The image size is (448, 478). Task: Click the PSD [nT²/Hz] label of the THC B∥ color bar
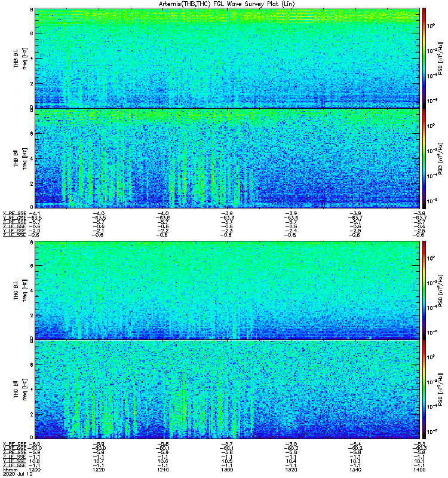(x=441, y=390)
